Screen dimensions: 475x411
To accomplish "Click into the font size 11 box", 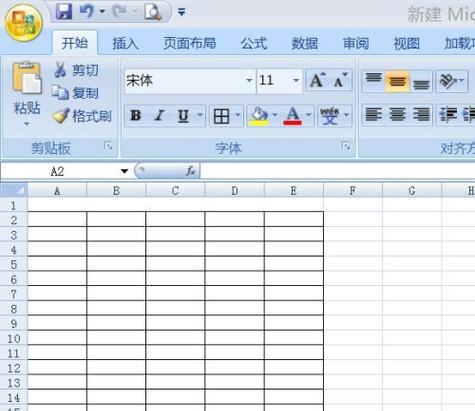I will tap(273, 80).
